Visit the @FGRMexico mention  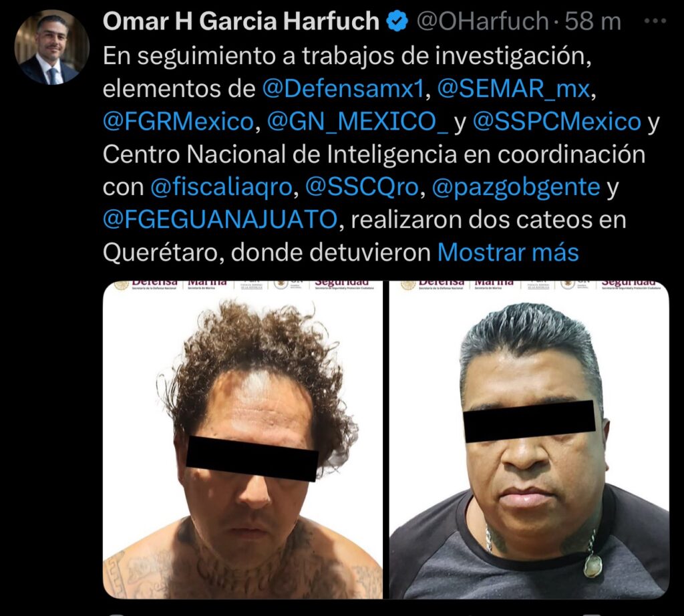(178, 122)
